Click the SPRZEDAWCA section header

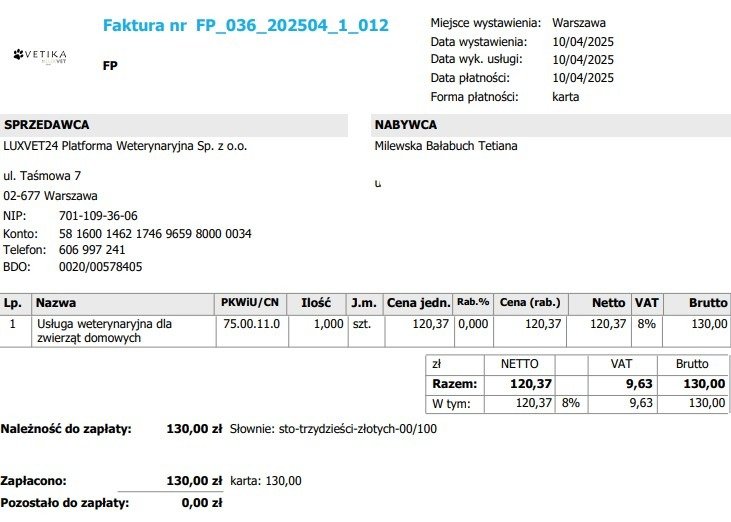tap(174, 125)
